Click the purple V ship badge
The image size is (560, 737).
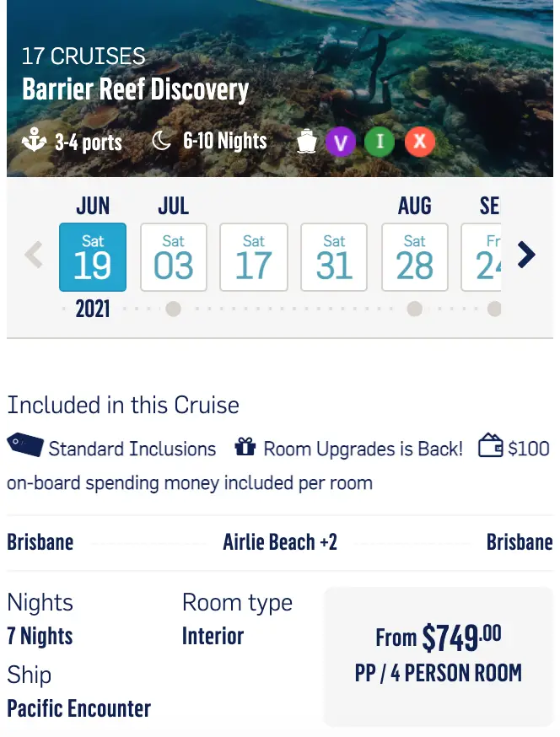pos(341,142)
